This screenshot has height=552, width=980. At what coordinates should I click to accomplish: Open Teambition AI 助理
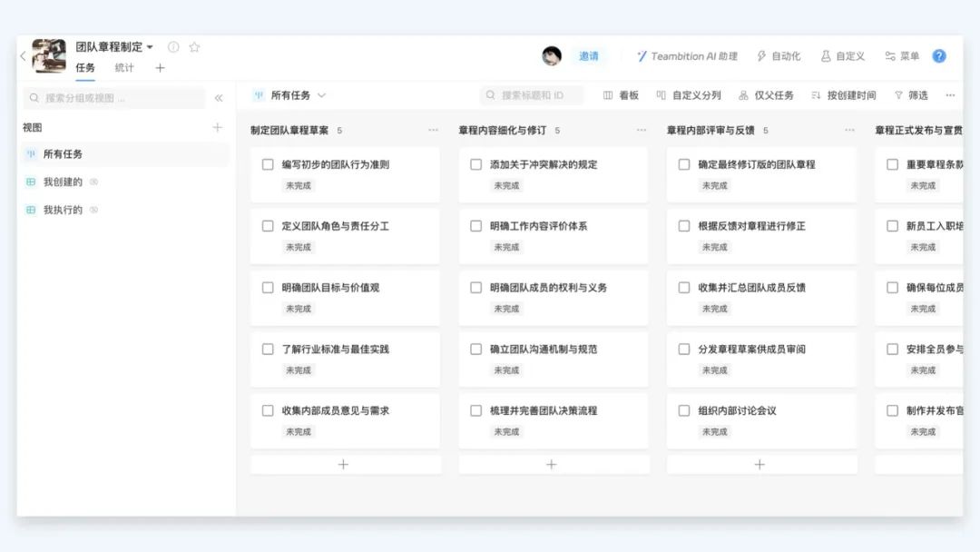pos(687,56)
